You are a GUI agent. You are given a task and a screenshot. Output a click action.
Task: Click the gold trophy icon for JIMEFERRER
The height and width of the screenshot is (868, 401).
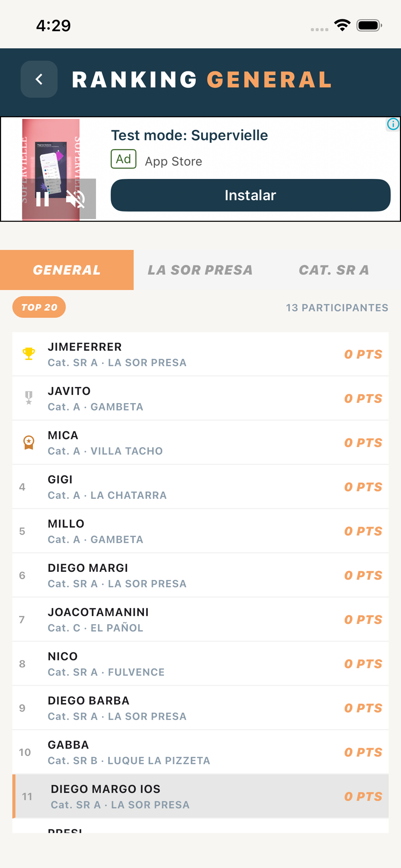pos(29,354)
